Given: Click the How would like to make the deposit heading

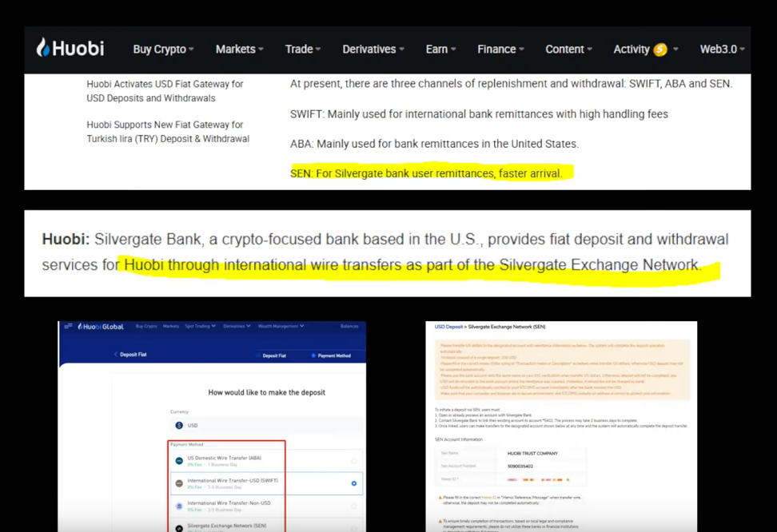Looking at the screenshot, I should coord(267,392).
